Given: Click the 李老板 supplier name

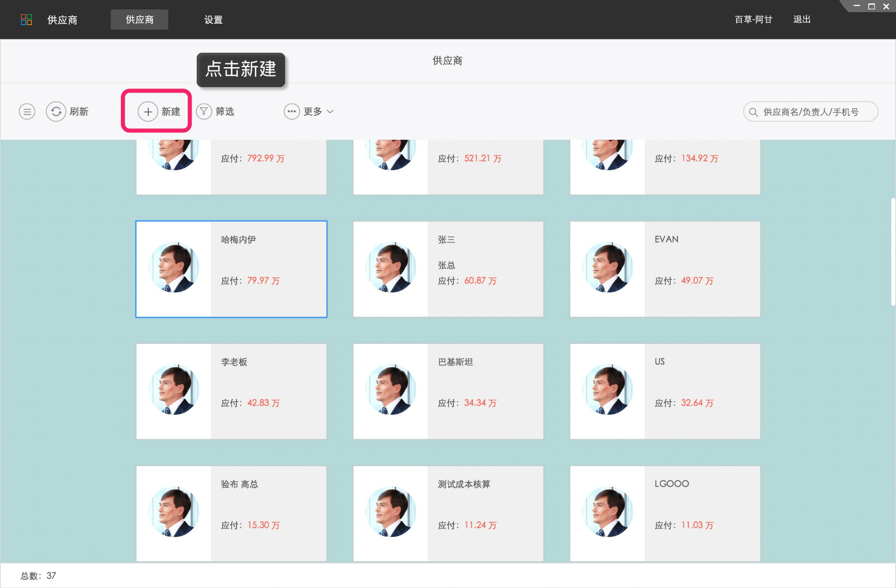Looking at the screenshot, I should click(x=234, y=362).
